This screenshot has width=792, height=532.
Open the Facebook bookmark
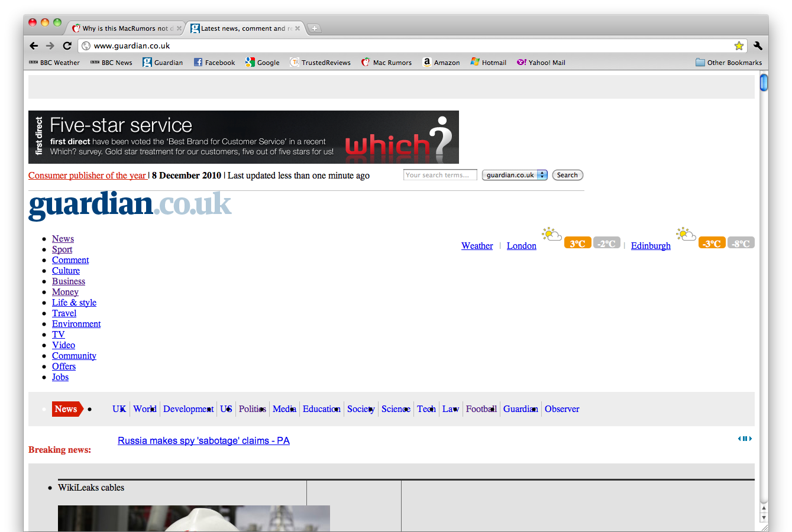click(x=214, y=62)
